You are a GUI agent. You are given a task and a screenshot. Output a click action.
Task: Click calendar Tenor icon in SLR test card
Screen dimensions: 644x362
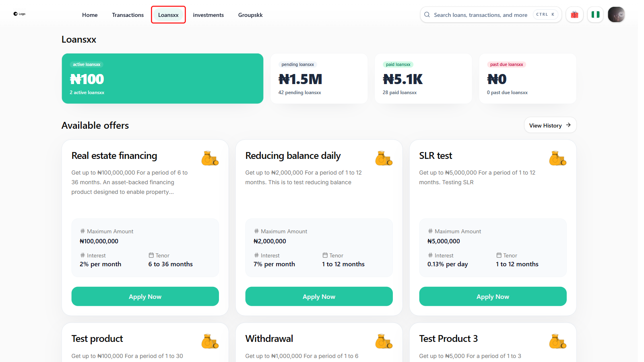coord(499,255)
